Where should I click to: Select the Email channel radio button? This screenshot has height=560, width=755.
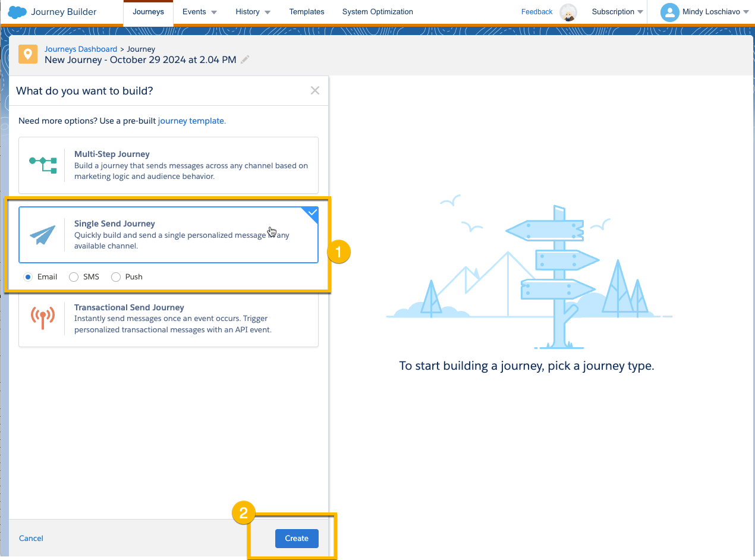[28, 276]
